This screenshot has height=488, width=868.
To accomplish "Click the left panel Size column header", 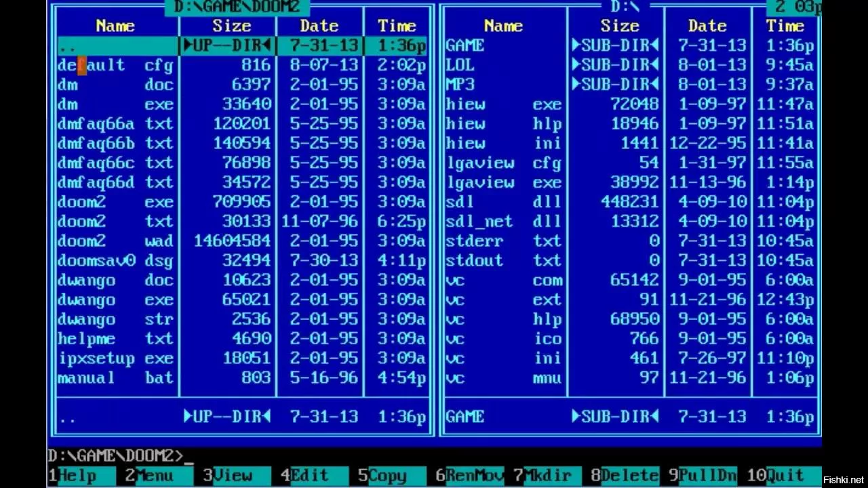I will point(231,26).
